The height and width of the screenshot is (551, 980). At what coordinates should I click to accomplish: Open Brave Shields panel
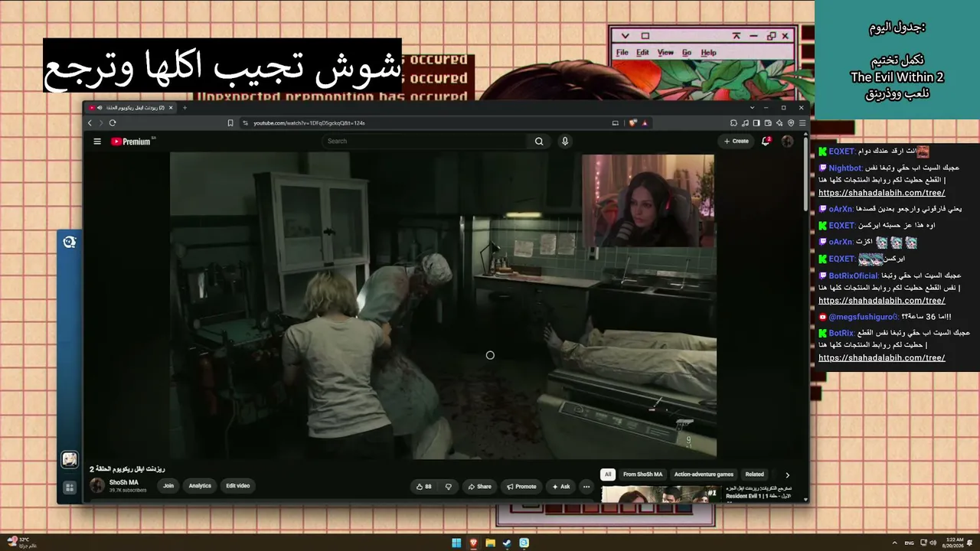(632, 122)
